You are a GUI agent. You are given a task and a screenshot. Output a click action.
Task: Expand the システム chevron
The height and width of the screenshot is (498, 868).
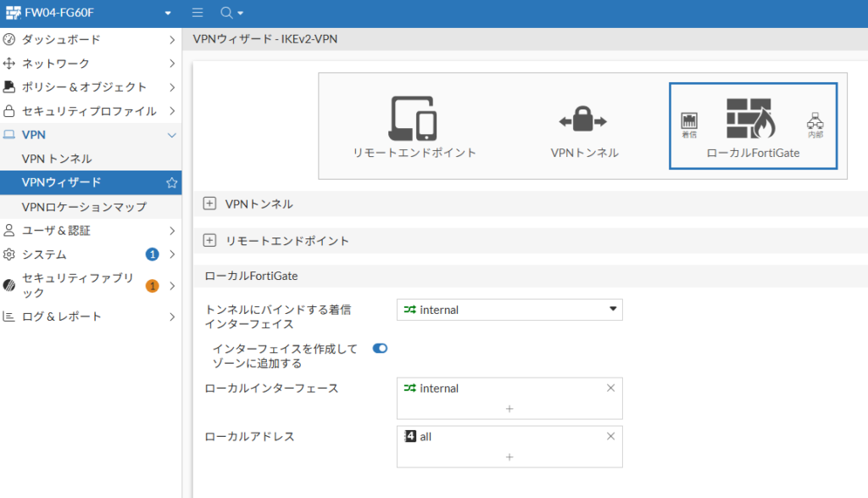click(172, 255)
